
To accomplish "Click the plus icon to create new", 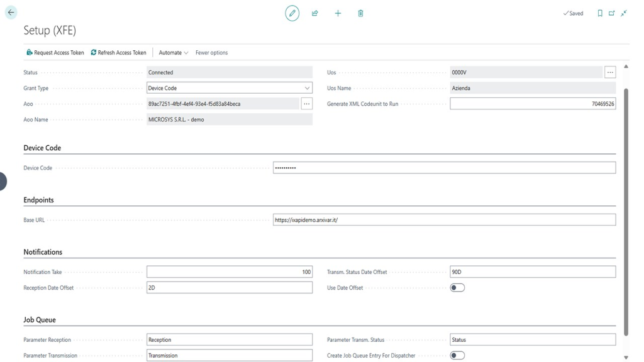I will pos(338,13).
